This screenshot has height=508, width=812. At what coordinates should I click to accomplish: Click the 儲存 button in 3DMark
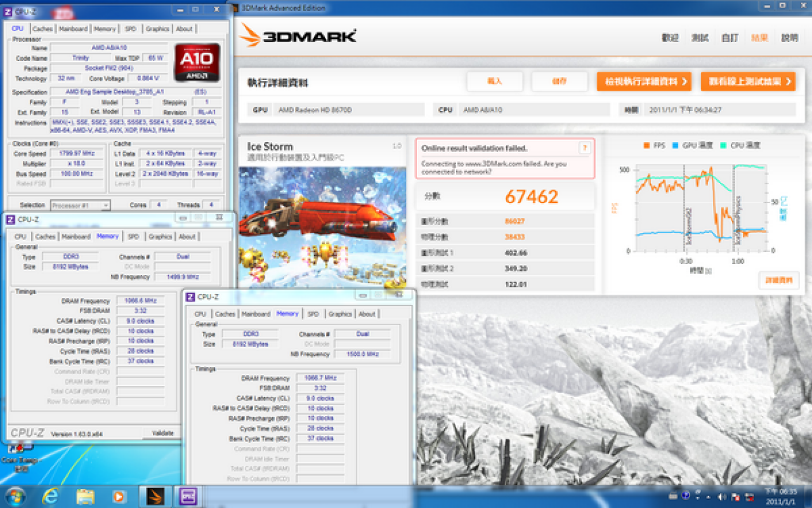pos(560,81)
